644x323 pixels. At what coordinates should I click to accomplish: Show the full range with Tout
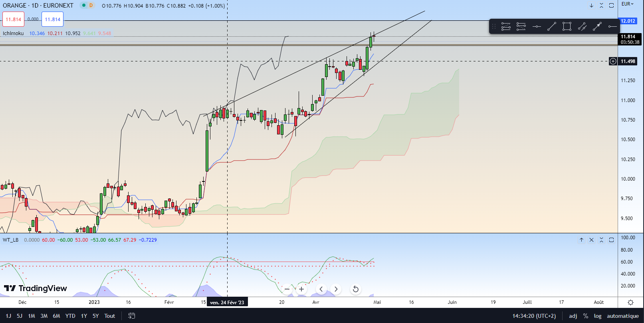[110, 316]
